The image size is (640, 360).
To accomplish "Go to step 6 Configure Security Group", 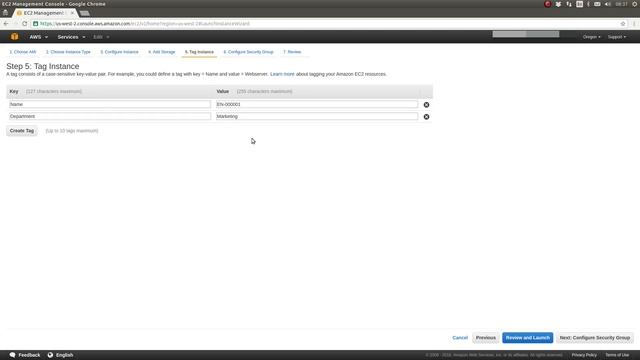I will click(248, 52).
